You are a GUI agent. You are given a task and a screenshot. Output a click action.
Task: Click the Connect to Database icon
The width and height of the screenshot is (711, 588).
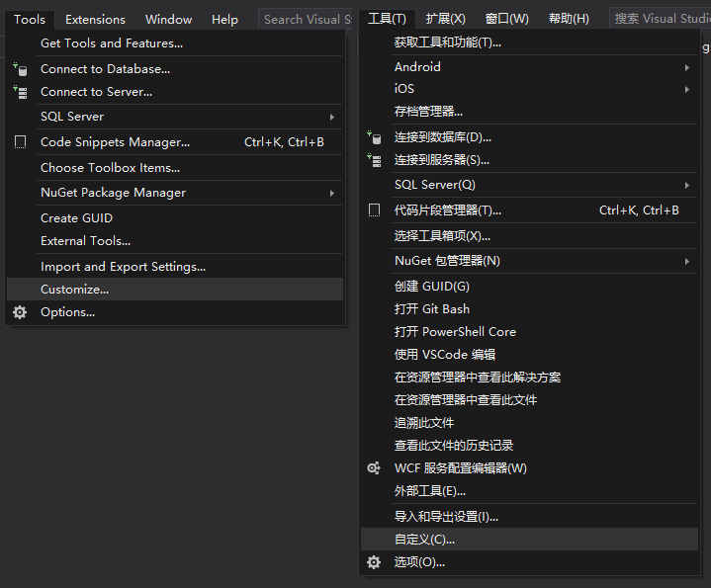pos(20,69)
